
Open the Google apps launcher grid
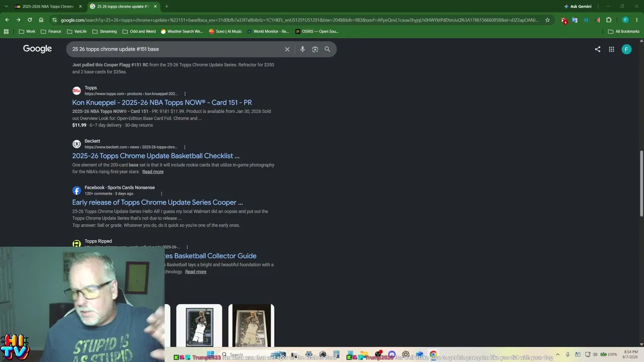(611, 49)
